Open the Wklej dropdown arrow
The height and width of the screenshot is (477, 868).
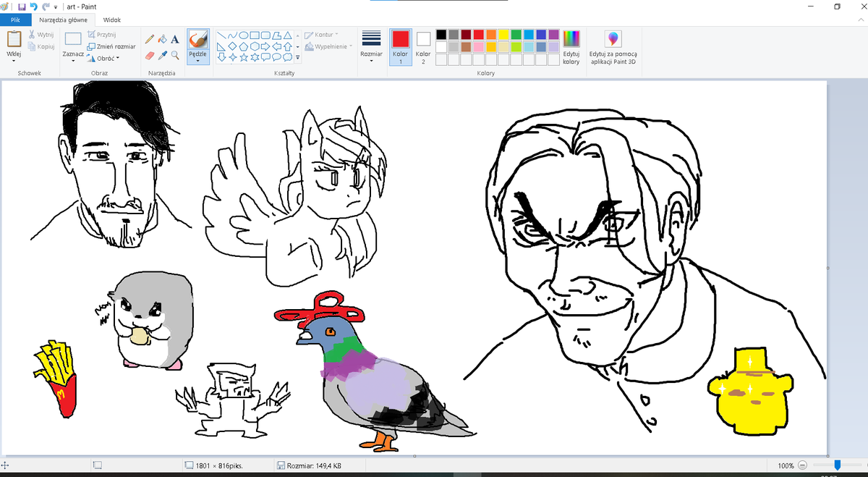coord(14,61)
